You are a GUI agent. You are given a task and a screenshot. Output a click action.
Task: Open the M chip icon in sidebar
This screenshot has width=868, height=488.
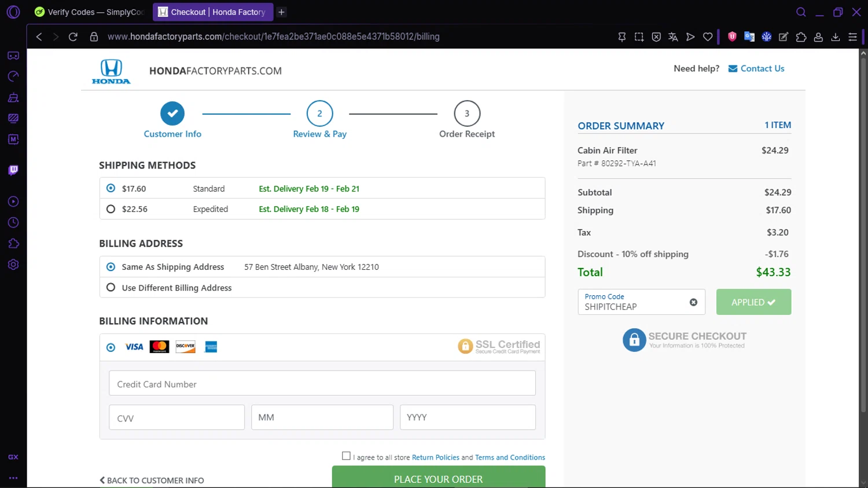(x=13, y=139)
